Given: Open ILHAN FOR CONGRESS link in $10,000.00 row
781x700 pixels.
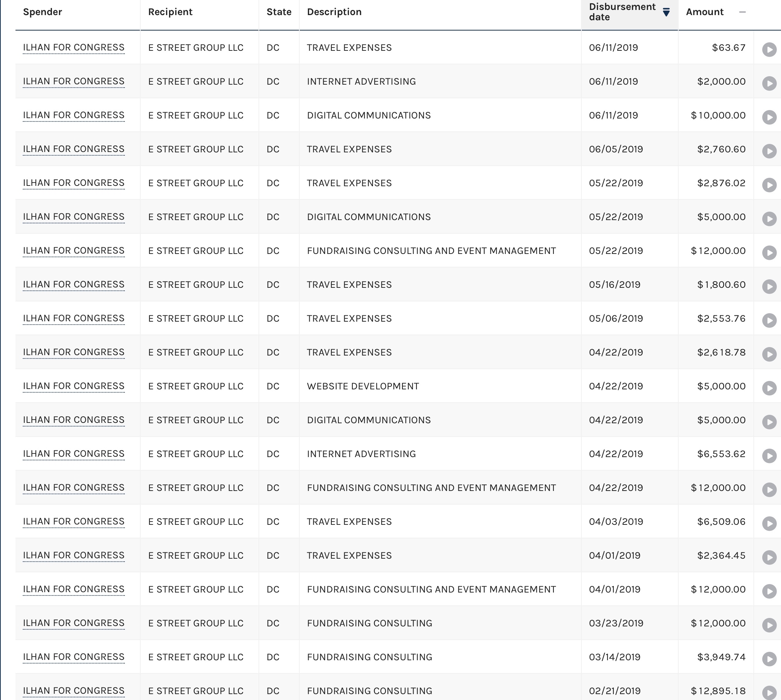Looking at the screenshot, I should (74, 116).
